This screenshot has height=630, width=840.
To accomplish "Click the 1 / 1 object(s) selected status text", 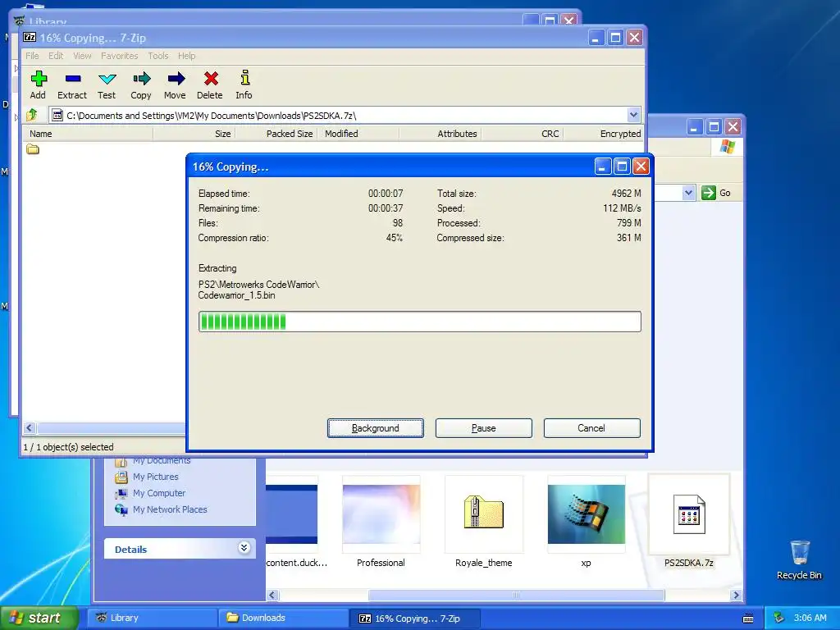I will coord(69,447).
